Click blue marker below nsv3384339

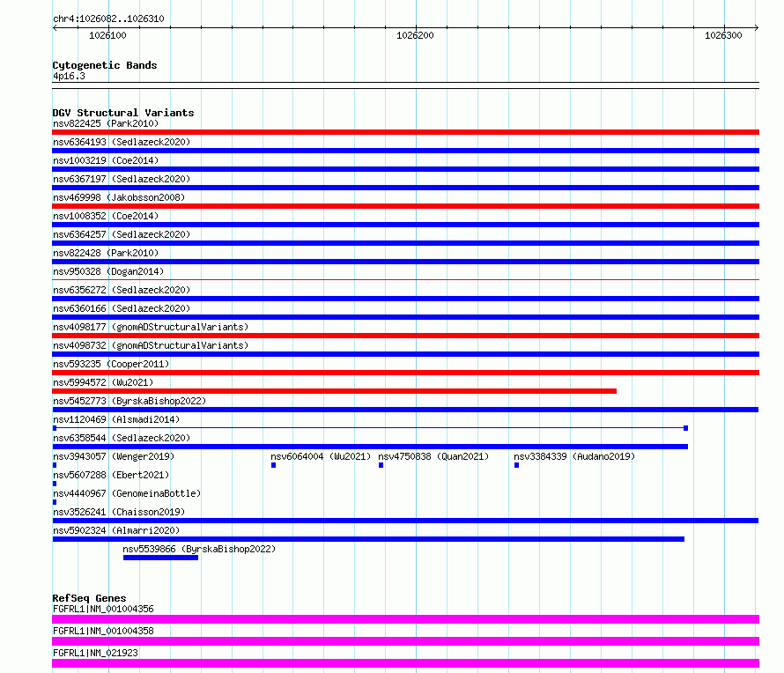pyautogui.click(x=516, y=465)
